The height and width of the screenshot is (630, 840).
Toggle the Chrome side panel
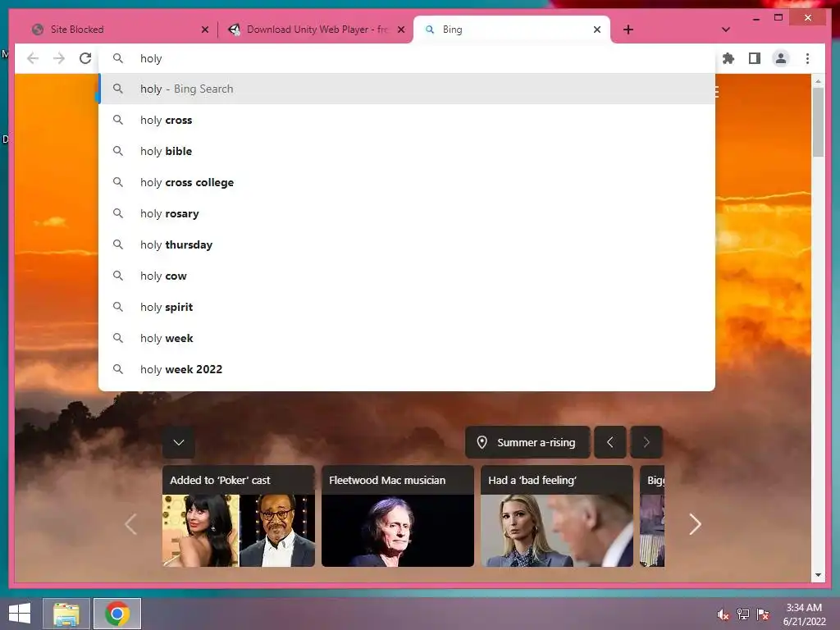(x=755, y=58)
